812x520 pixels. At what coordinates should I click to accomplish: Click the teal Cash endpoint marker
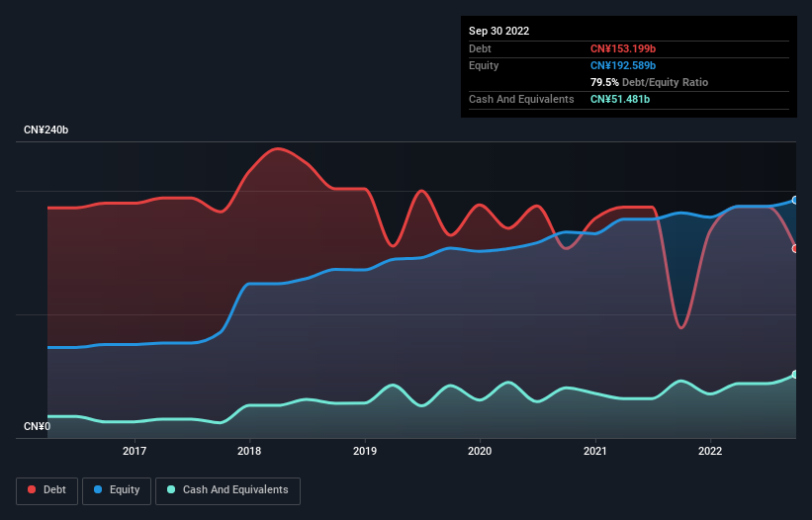pyautogui.click(x=795, y=375)
